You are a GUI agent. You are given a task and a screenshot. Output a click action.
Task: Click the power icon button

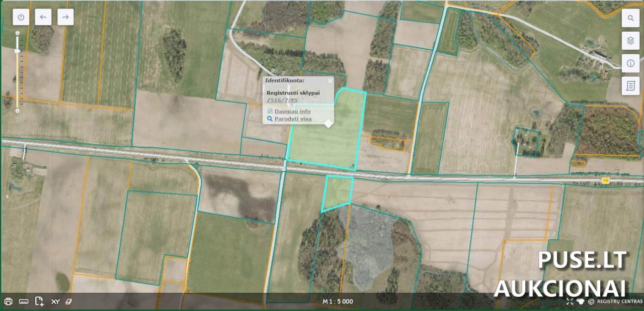pyautogui.click(x=21, y=17)
